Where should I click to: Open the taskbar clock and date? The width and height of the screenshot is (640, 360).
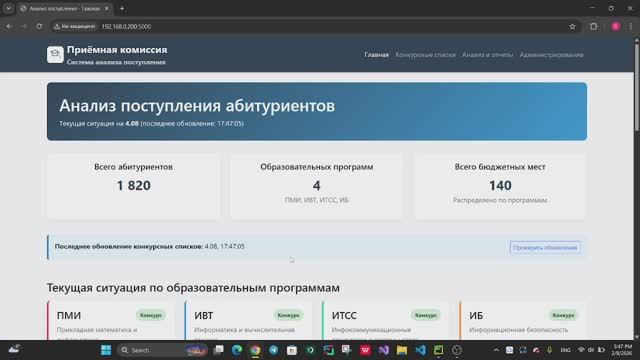pyautogui.click(x=622, y=350)
